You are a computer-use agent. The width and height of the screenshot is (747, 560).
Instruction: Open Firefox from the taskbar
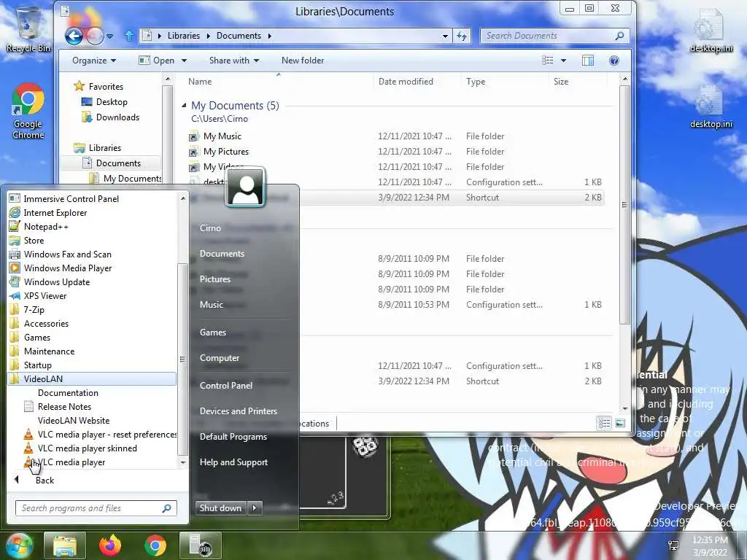pos(110,545)
